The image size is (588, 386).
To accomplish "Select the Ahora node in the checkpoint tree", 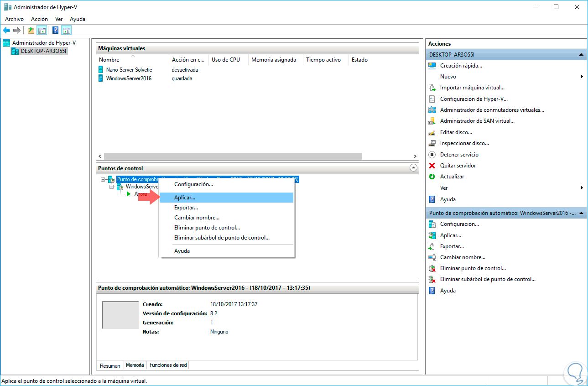I will coord(140,194).
